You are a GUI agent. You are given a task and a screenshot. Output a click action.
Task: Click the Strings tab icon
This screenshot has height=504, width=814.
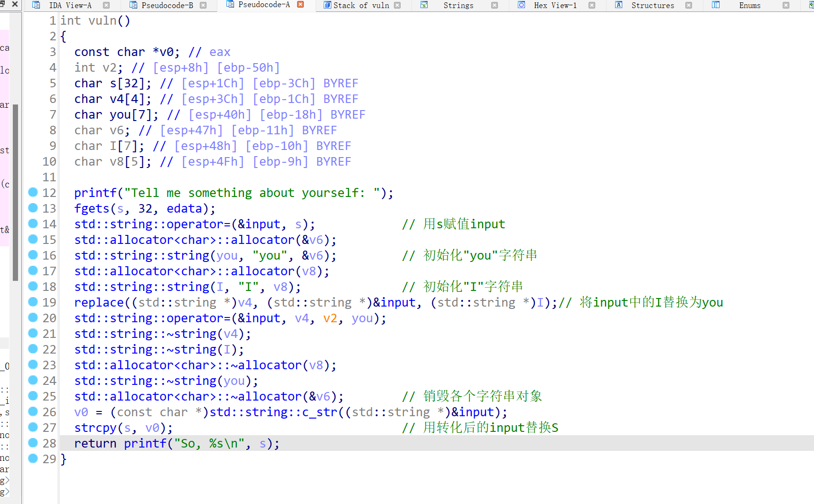tap(424, 5)
